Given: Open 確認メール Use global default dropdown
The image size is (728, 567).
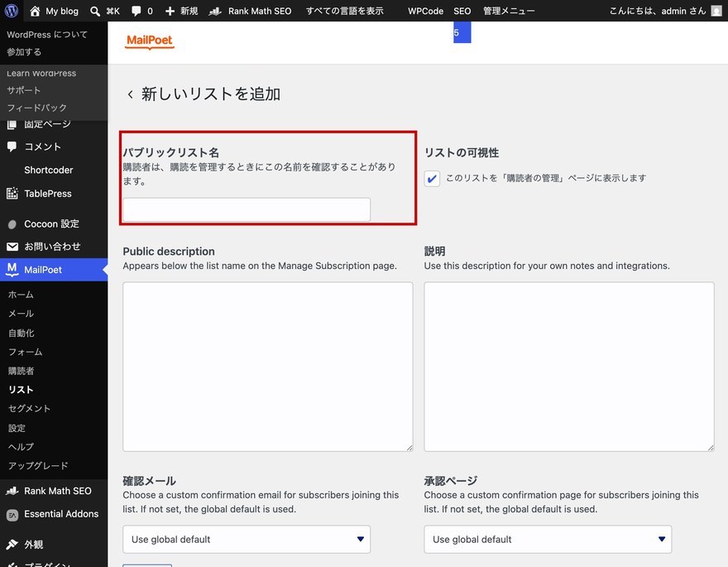Looking at the screenshot, I should pos(247,539).
